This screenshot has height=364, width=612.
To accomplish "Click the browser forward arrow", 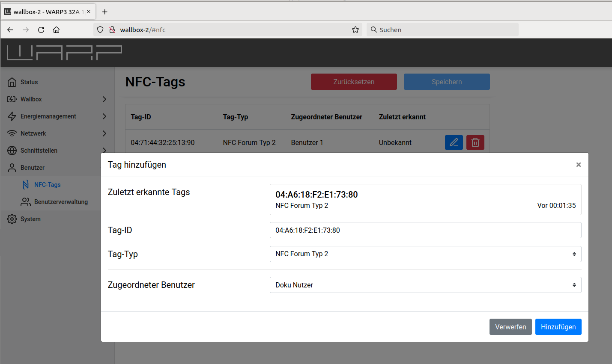I will 26,30.
